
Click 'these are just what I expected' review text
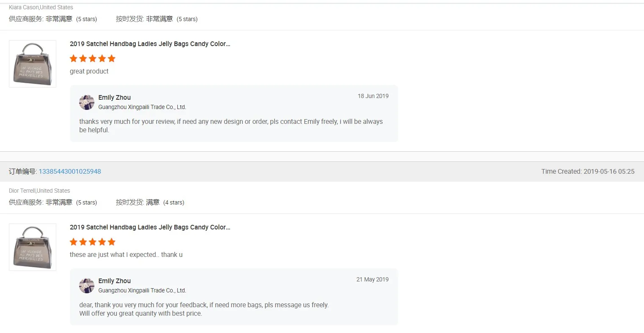tap(126, 255)
